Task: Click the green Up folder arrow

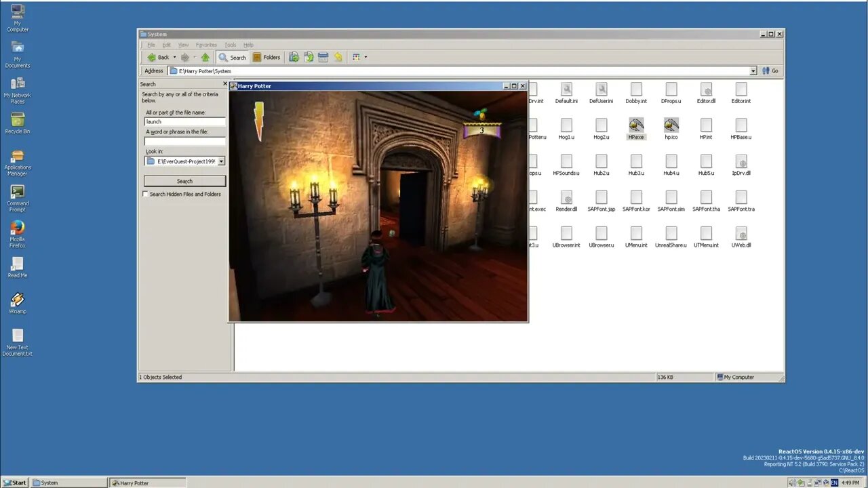Action: tap(205, 58)
